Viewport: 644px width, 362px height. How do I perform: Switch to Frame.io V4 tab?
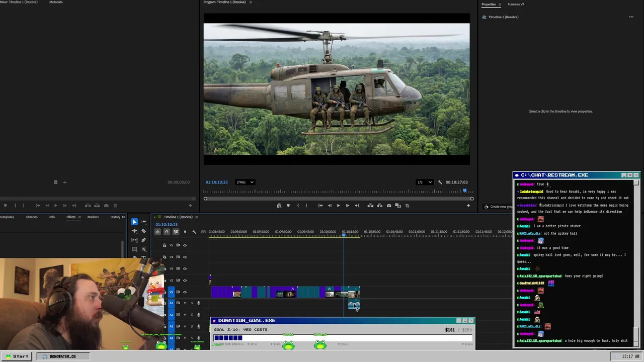tap(516, 4)
